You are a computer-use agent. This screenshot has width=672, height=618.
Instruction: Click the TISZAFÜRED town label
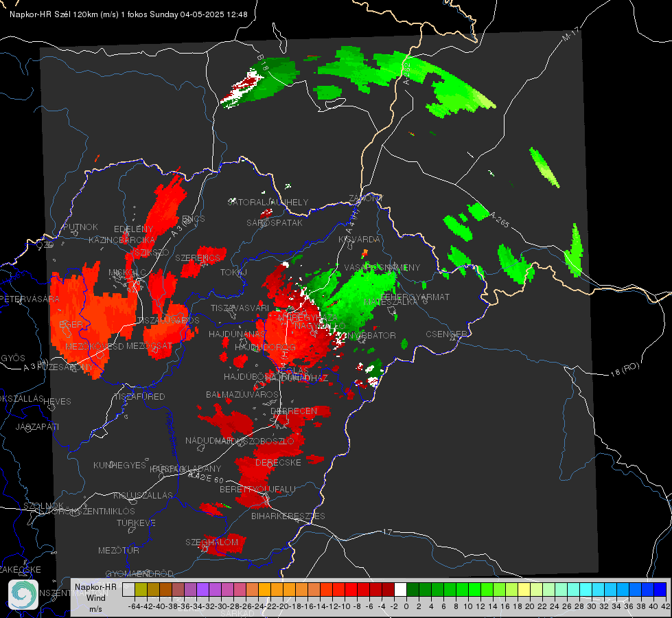(x=139, y=397)
